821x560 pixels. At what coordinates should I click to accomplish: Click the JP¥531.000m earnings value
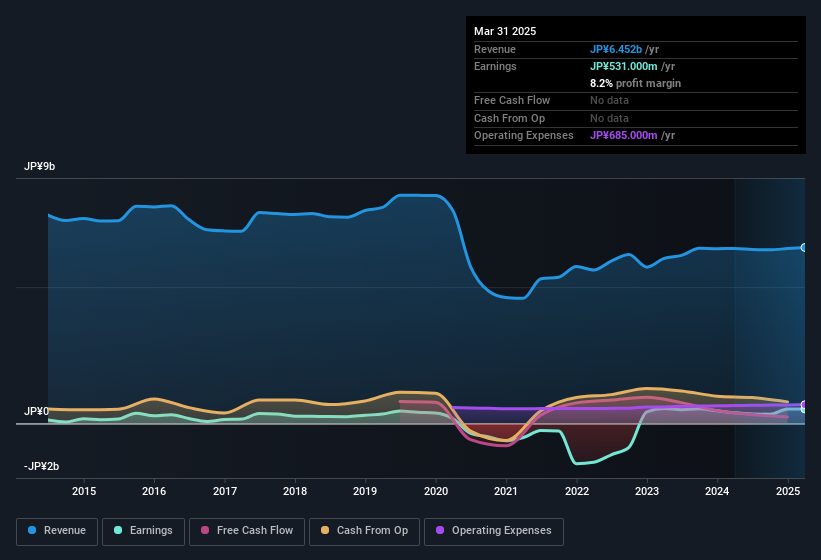coord(624,66)
